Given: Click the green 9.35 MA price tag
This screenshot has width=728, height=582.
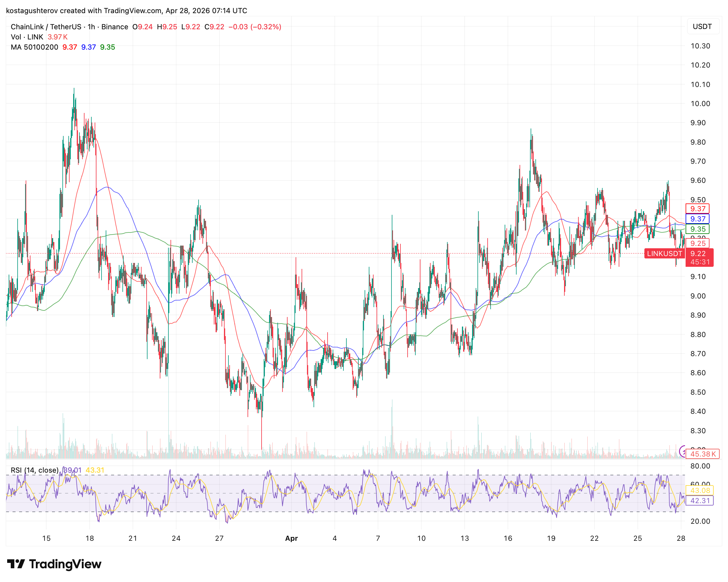Looking at the screenshot, I should pyautogui.click(x=697, y=229).
